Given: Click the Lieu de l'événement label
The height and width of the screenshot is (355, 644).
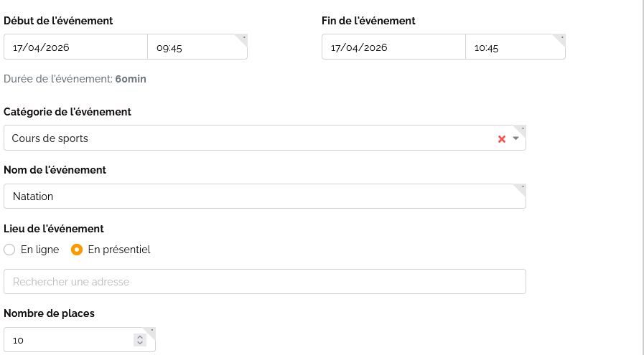Looking at the screenshot, I should coord(54,229).
